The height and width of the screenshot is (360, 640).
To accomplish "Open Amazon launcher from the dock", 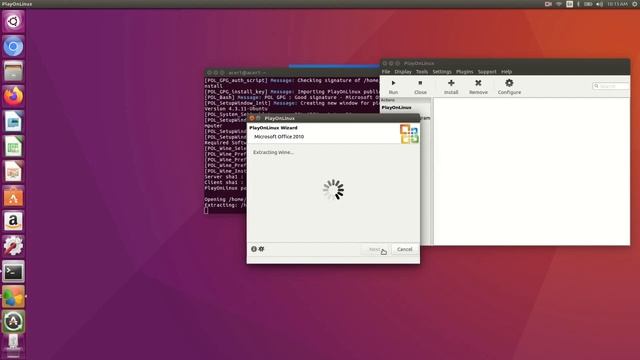I will pos(13,222).
